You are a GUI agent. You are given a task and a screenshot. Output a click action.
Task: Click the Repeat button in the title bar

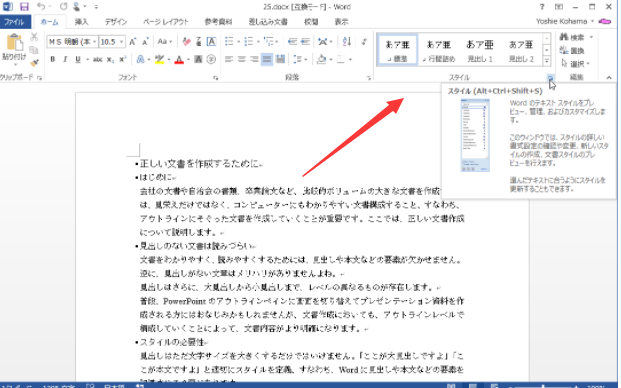pyautogui.click(x=63, y=7)
